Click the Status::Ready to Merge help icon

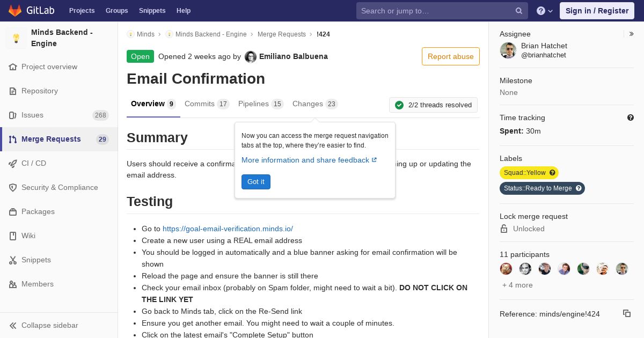coord(579,188)
